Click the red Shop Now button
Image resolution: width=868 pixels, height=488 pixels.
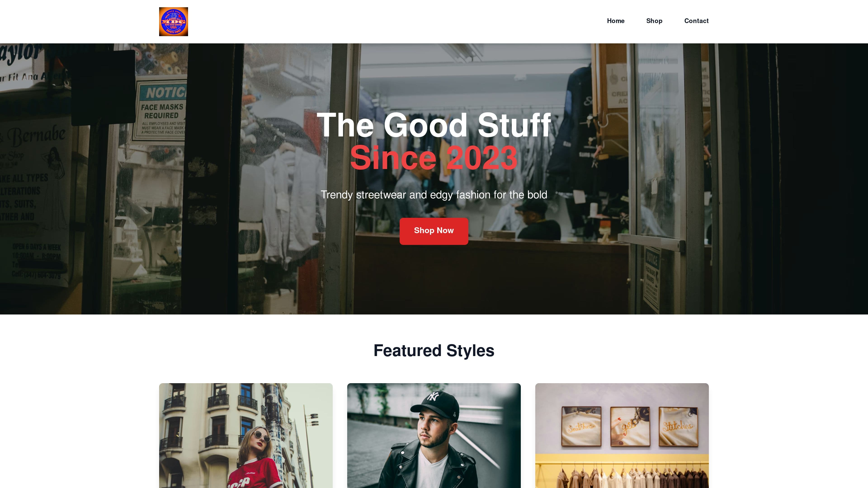pyautogui.click(x=434, y=231)
